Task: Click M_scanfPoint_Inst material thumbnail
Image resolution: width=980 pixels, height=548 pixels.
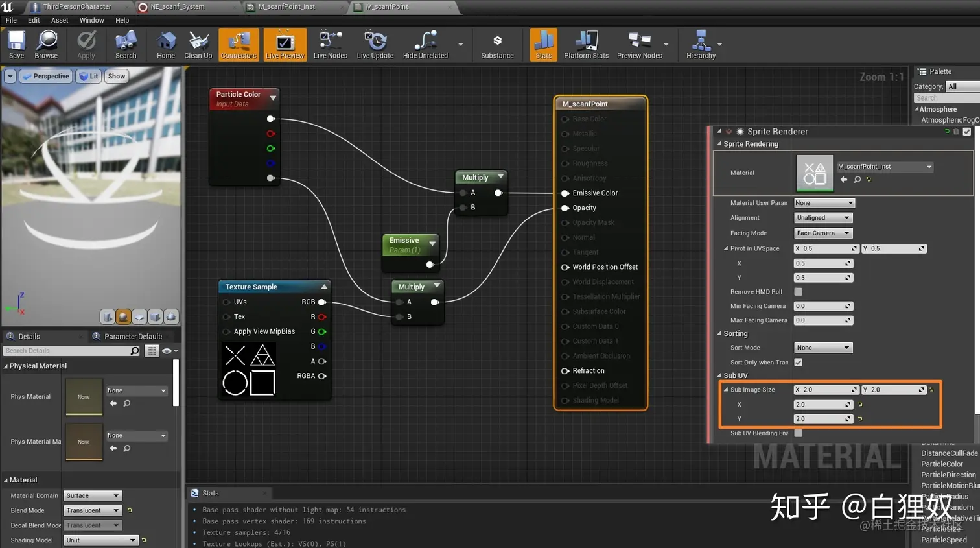Action: [814, 173]
